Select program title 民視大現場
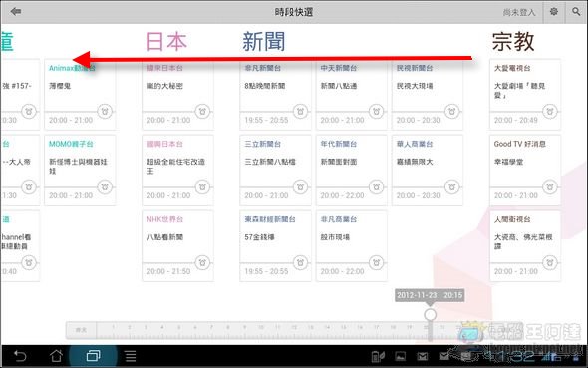The height and width of the screenshot is (368, 588). [415, 86]
